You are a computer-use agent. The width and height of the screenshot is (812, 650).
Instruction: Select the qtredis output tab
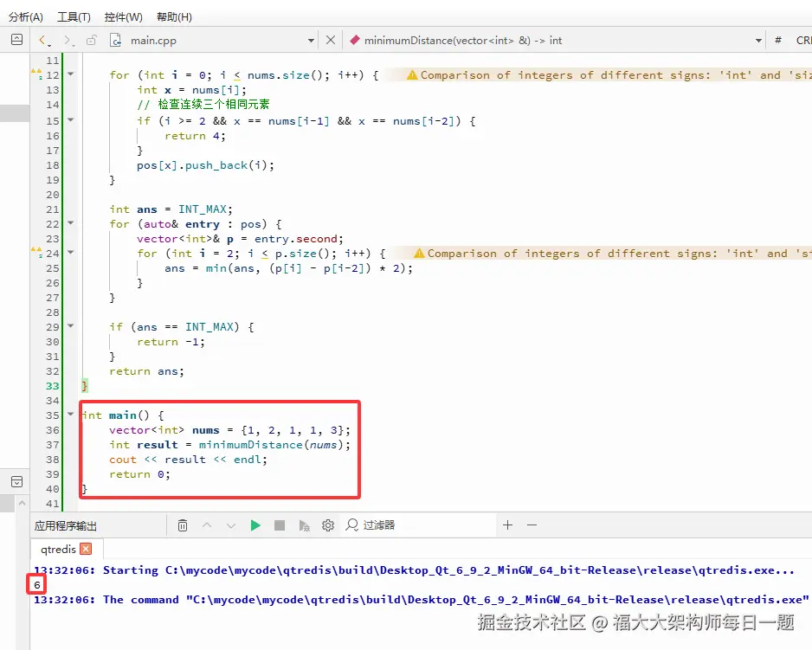58,549
